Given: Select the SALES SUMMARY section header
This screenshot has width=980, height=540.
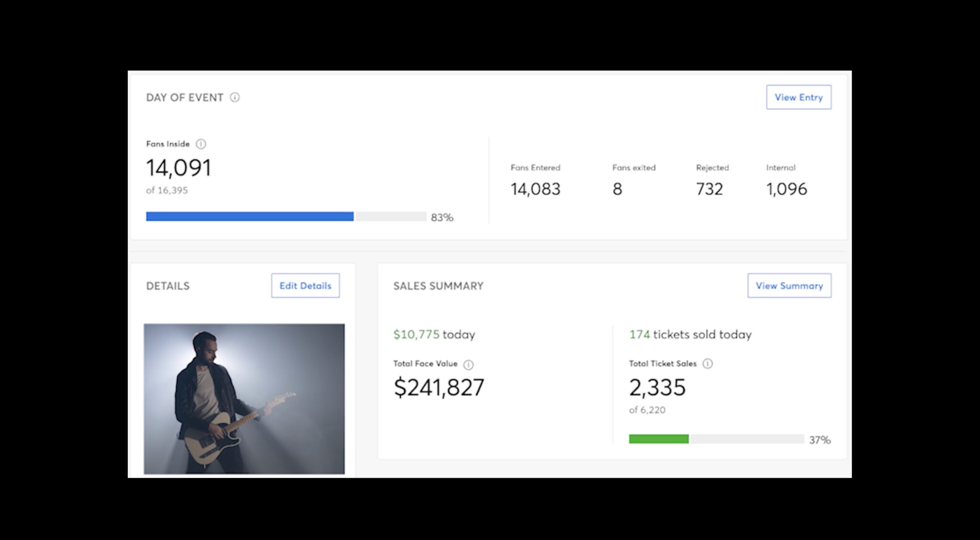Looking at the screenshot, I should click(438, 285).
